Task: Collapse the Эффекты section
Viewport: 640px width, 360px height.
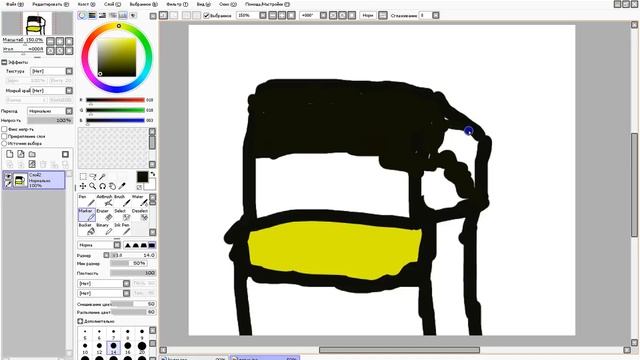Action: pos(4,62)
